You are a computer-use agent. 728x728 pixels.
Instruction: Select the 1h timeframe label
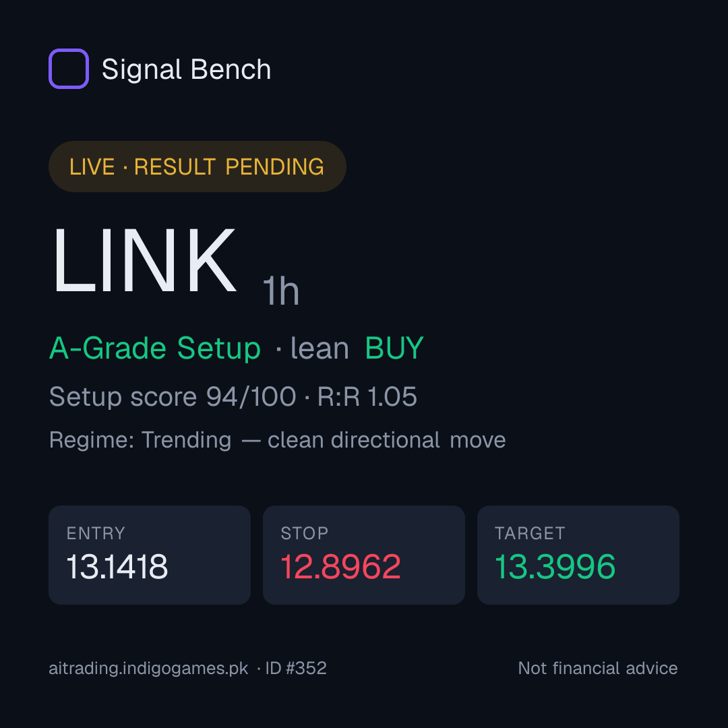pyautogui.click(x=281, y=291)
